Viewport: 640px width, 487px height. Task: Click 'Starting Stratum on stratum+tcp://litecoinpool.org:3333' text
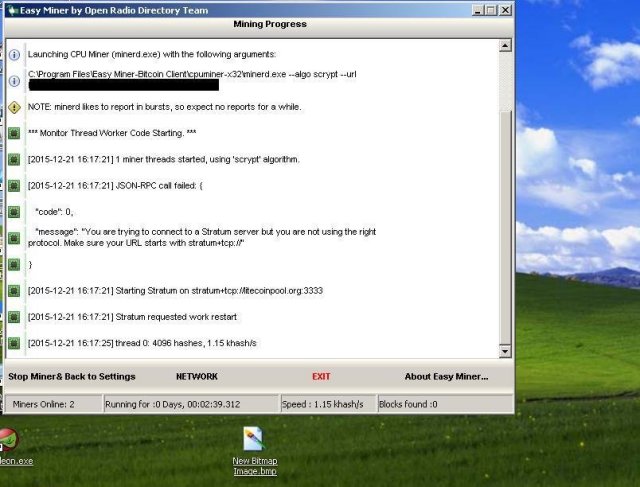(176, 291)
